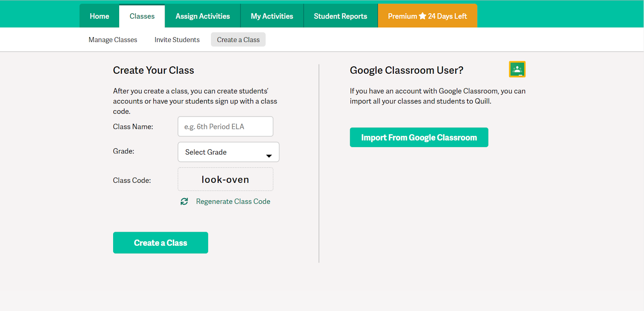The width and height of the screenshot is (644, 311).
Task: Click Import From Google Classroom button
Action: click(419, 137)
